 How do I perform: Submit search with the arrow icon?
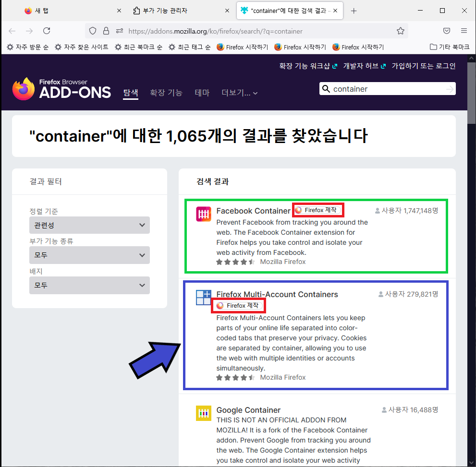[450, 89]
